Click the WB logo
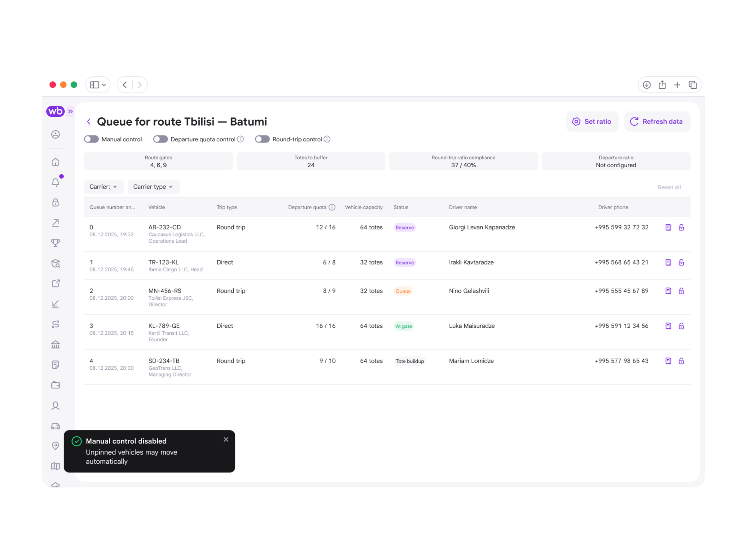This screenshot has width=747, height=560. point(55,111)
